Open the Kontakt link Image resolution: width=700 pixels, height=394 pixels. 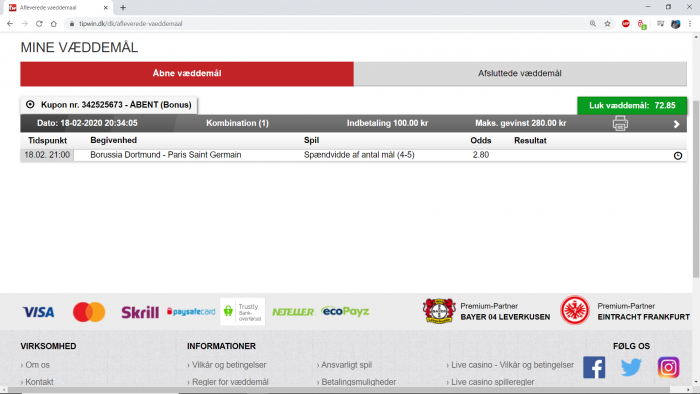coord(38,382)
